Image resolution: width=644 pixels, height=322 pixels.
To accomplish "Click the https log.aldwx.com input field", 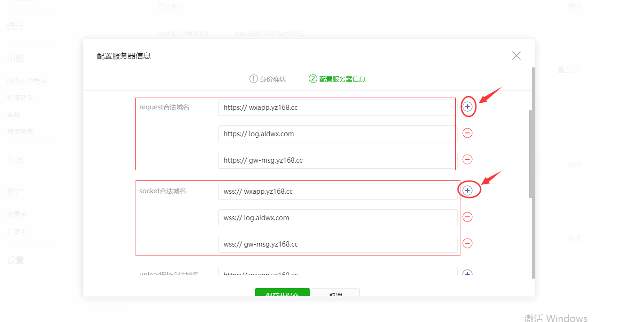I will click(338, 134).
